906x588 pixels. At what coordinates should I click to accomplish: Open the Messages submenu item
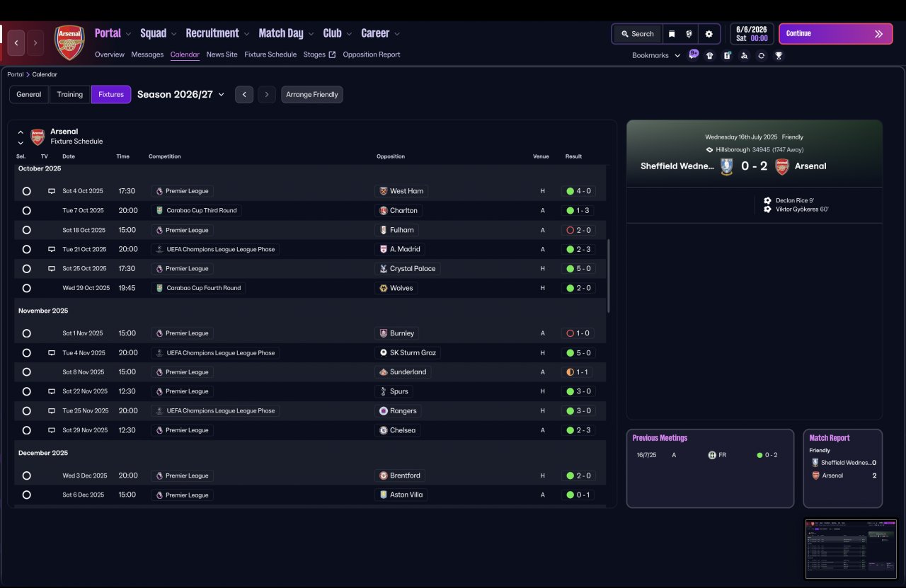point(147,54)
